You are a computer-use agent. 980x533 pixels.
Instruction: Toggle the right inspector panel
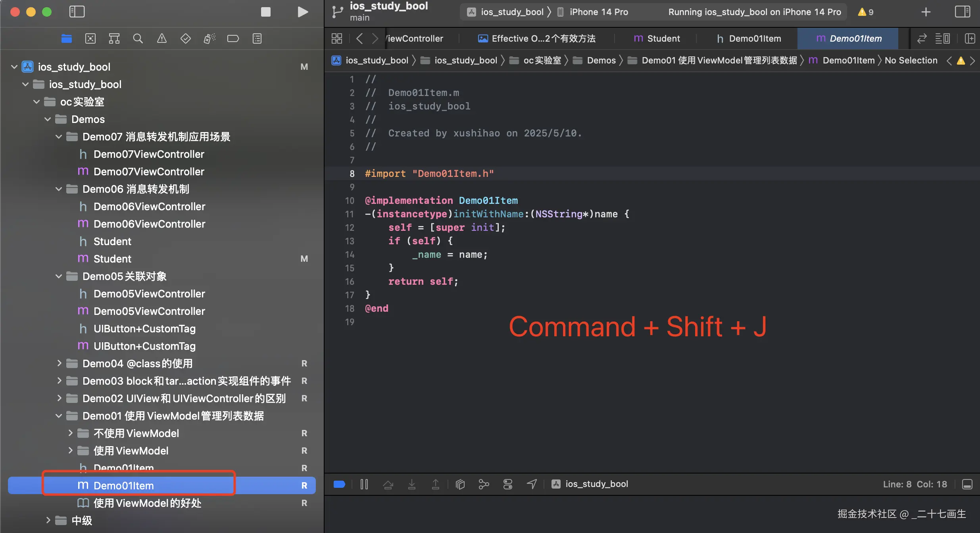[962, 12]
